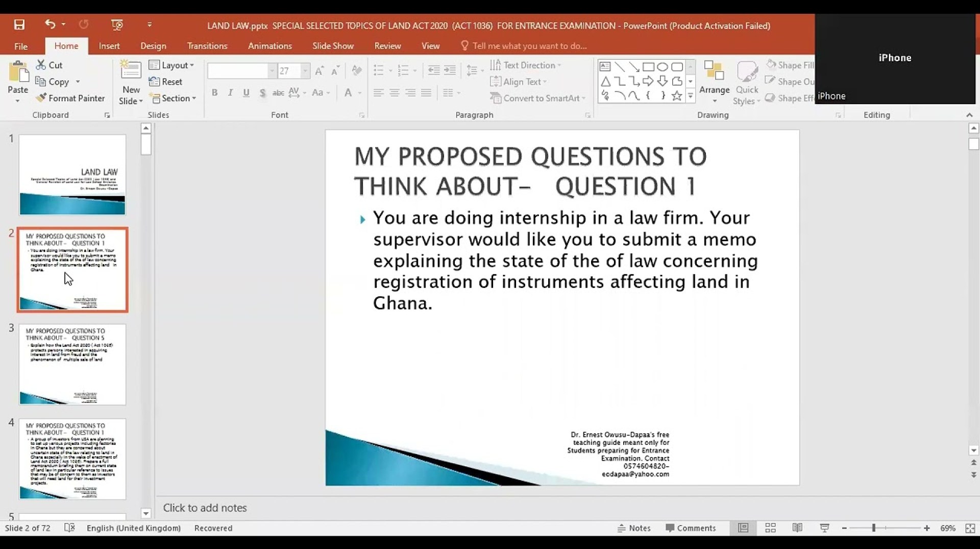
Task: Activate the Format Painter brush
Action: (x=70, y=98)
